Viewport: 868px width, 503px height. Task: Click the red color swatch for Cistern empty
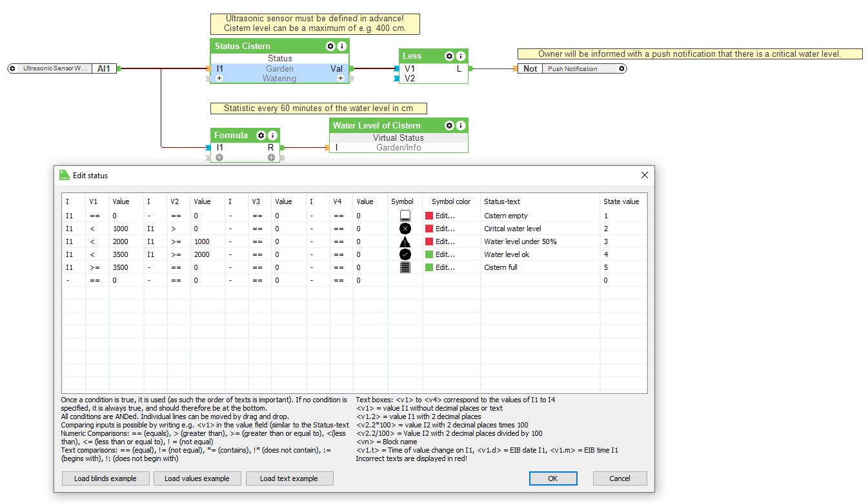coord(429,216)
